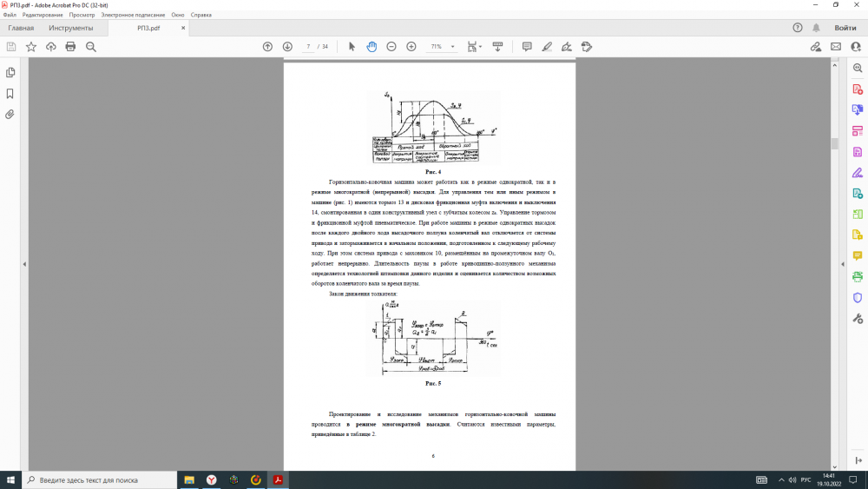Screen dimensions: 868x489
Task: Open zoom level 71% dropdown
Action: coord(441,46)
